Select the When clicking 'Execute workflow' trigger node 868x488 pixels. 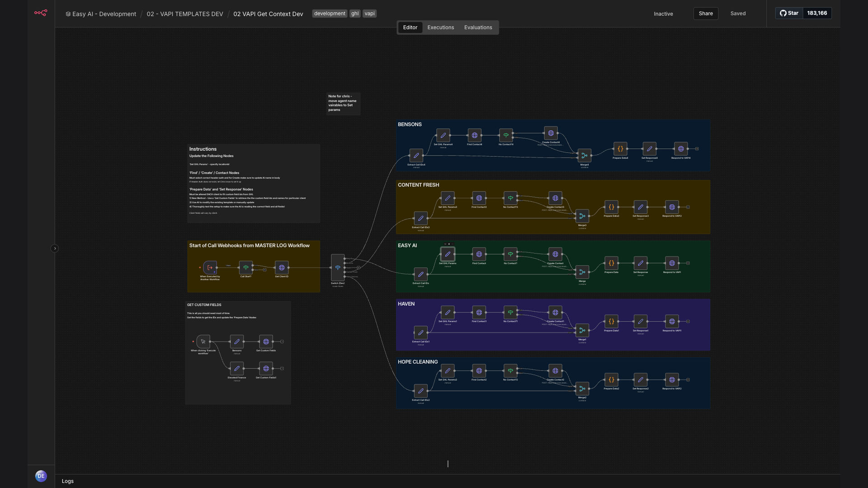(203, 342)
